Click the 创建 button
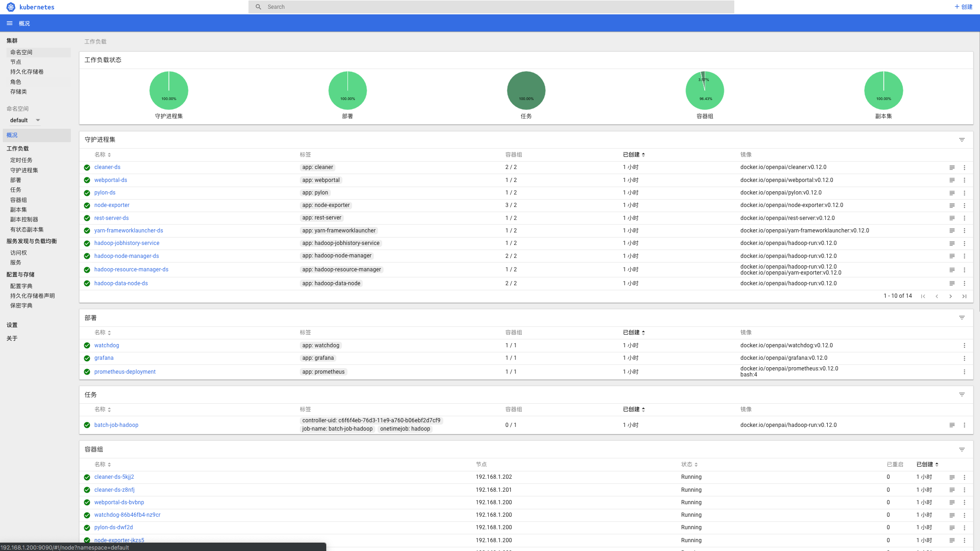 pyautogui.click(x=964, y=7)
